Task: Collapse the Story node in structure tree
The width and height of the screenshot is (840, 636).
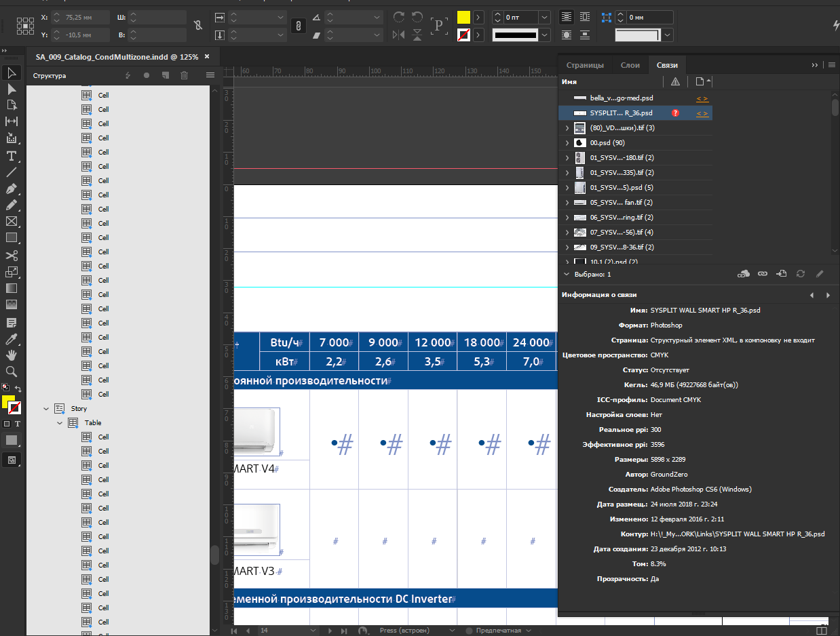Action: click(x=46, y=409)
